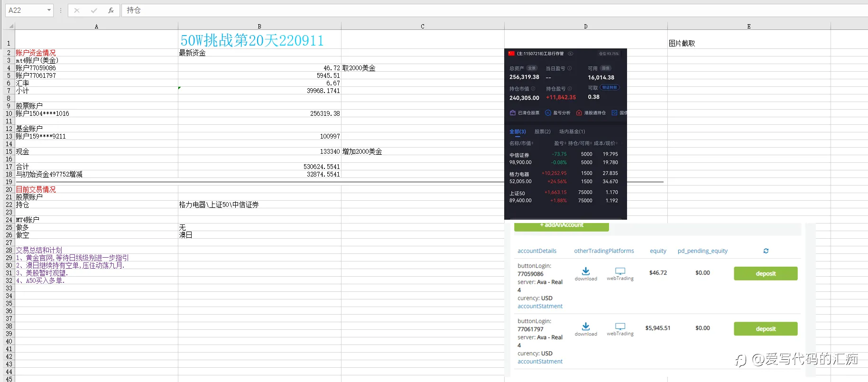This screenshot has height=382, width=868.
Task: Click the formula bar confirm checkmark icon
Action: tap(94, 10)
